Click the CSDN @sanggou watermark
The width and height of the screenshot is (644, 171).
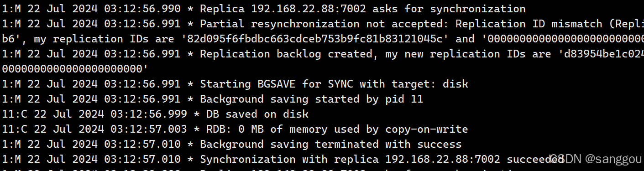pyautogui.click(x=594, y=159)
